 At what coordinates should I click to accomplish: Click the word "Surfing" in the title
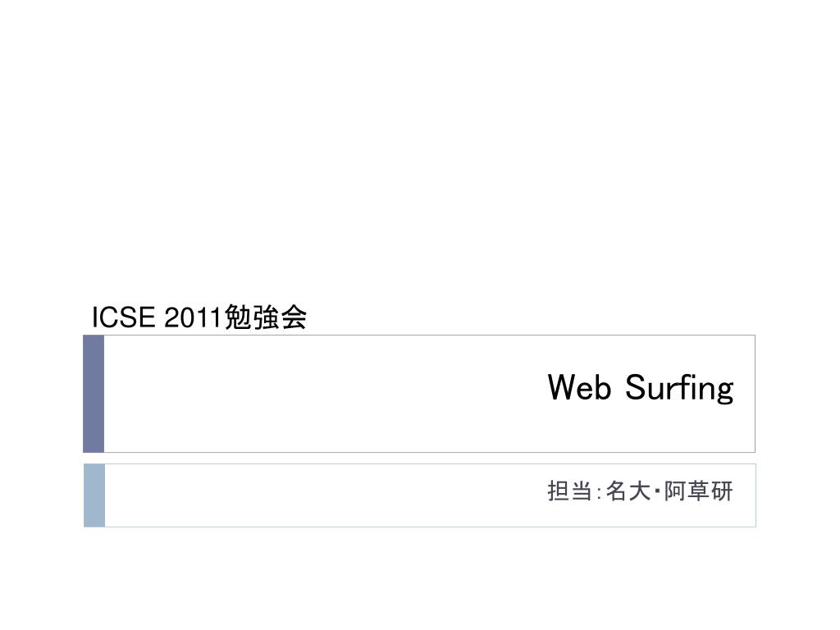point(679,388)
